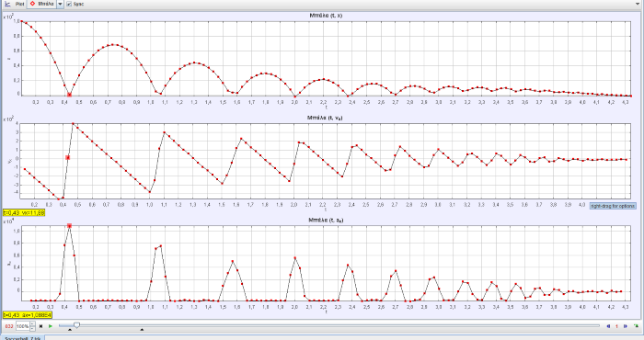Image resolution: width=644 pixels, height=340 pixels.
Task: Click the t horizontal axis label of top plot
Action: pos(326,107)
